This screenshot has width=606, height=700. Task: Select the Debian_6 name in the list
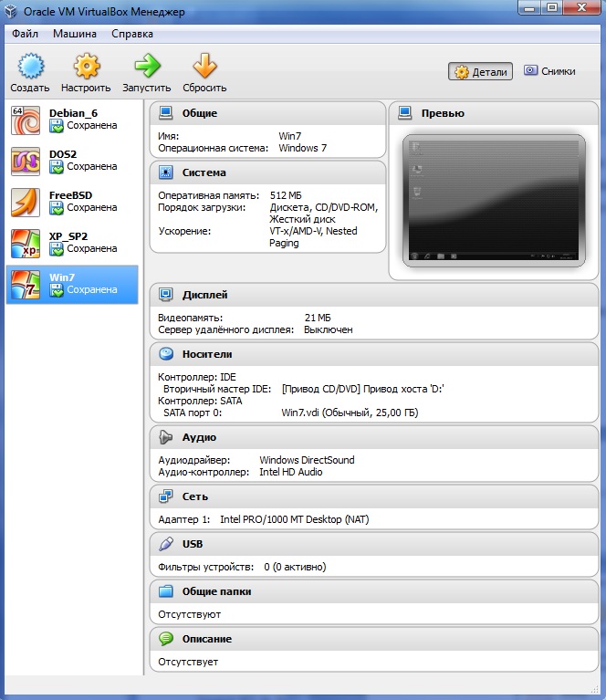pyautogui.click(x=73, y=113)
